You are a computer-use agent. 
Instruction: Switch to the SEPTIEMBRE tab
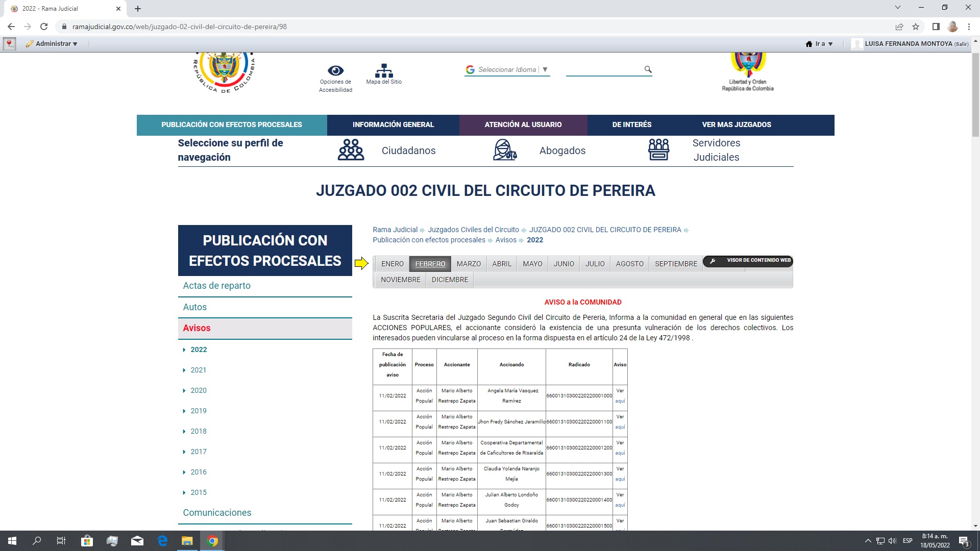[x=676, y=264]
